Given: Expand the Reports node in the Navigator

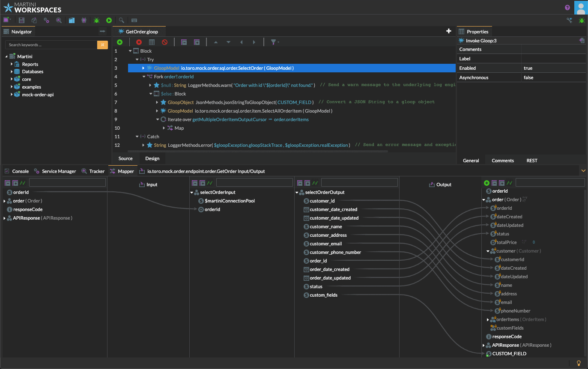Looking at the screenshot, I should [x=12, y=64].
